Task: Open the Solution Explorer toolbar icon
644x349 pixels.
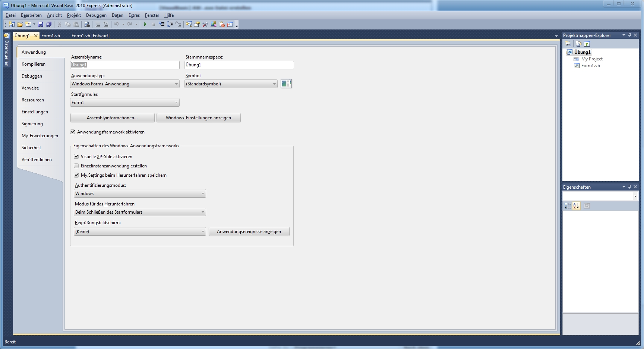Action: tap(189, 24)
